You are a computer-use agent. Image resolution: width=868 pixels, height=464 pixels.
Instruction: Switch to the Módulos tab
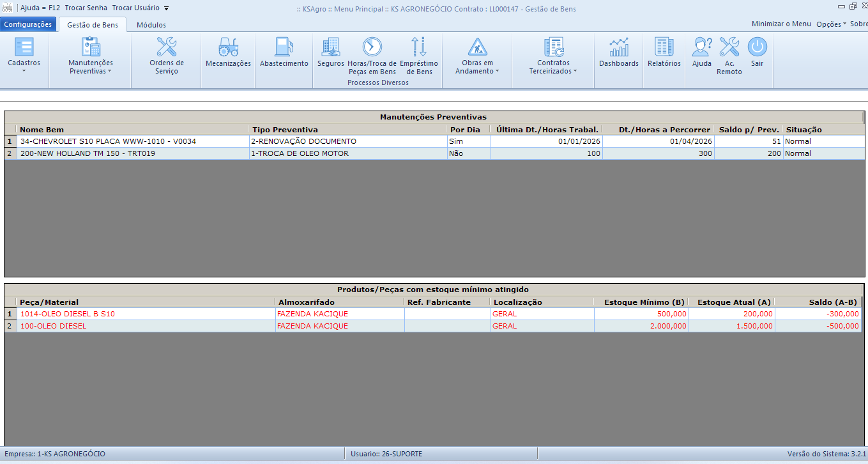[151, 25]
